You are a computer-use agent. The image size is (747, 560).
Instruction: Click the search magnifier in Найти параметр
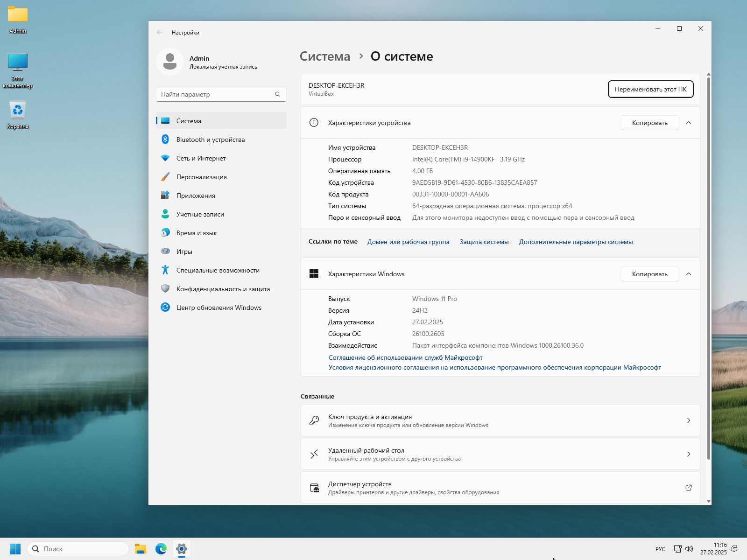tap(278, 94)
